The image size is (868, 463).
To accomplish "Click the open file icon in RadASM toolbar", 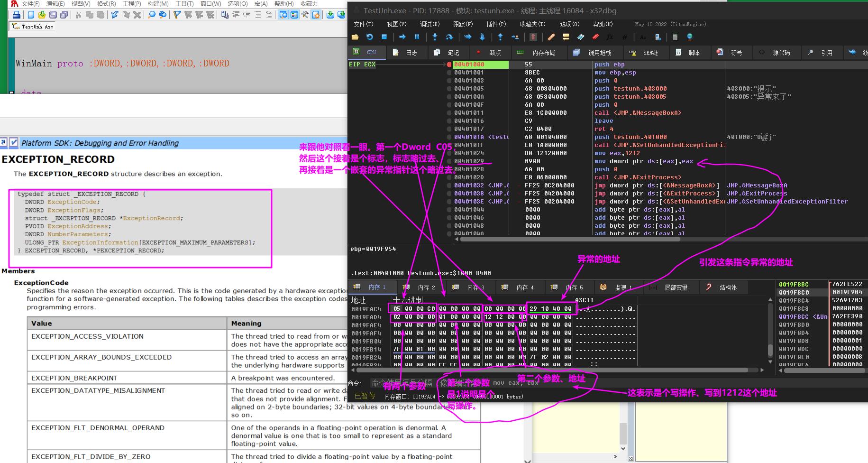I will (x=42, y=15).
